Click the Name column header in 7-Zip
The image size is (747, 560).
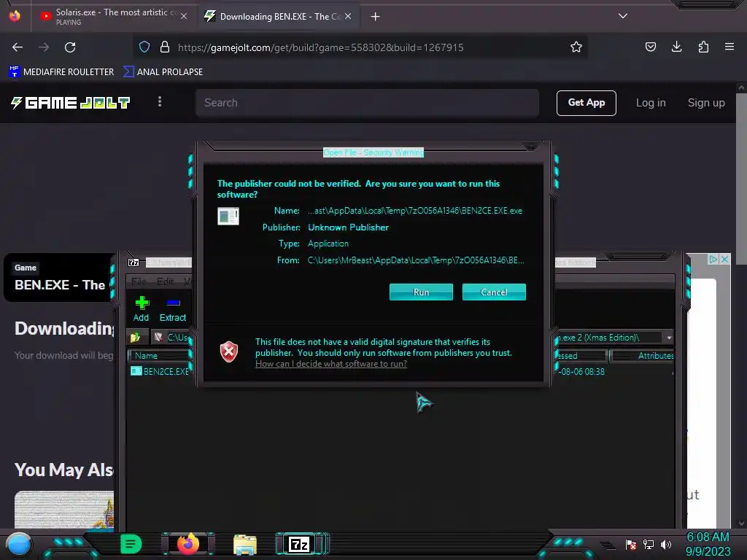(x=158, y=356)
